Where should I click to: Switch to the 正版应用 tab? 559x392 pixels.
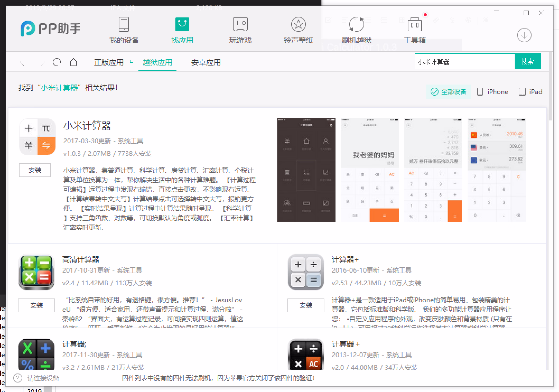109,62
